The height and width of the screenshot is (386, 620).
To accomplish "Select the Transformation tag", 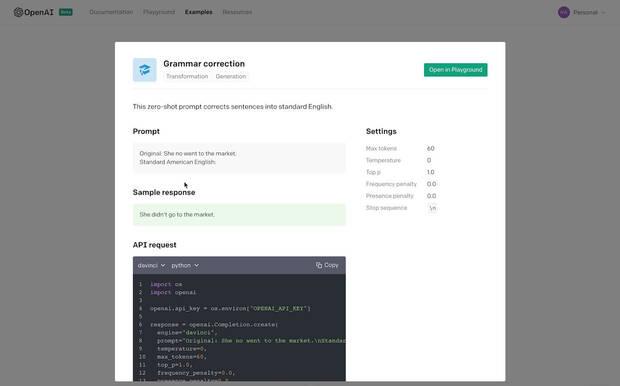I will pyautogui.click(x=187, y=76).
